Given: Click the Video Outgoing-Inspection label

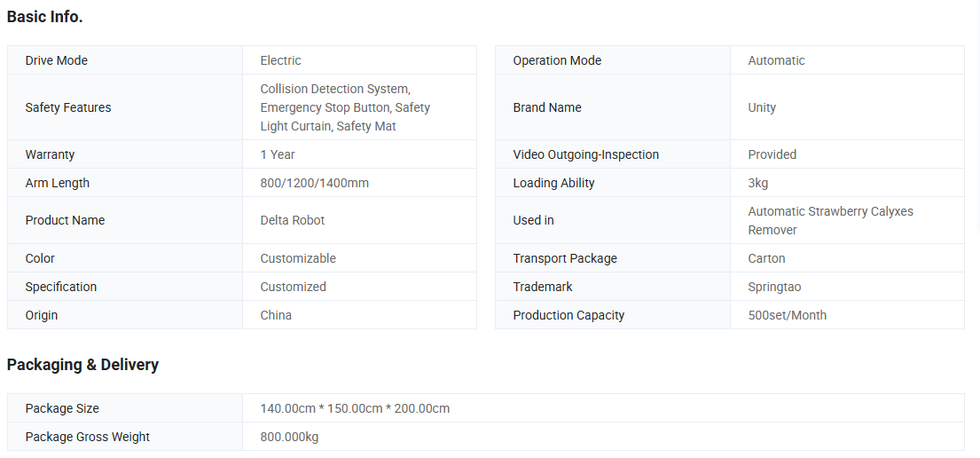Looking at the screenshot, I should pos(585,154).
